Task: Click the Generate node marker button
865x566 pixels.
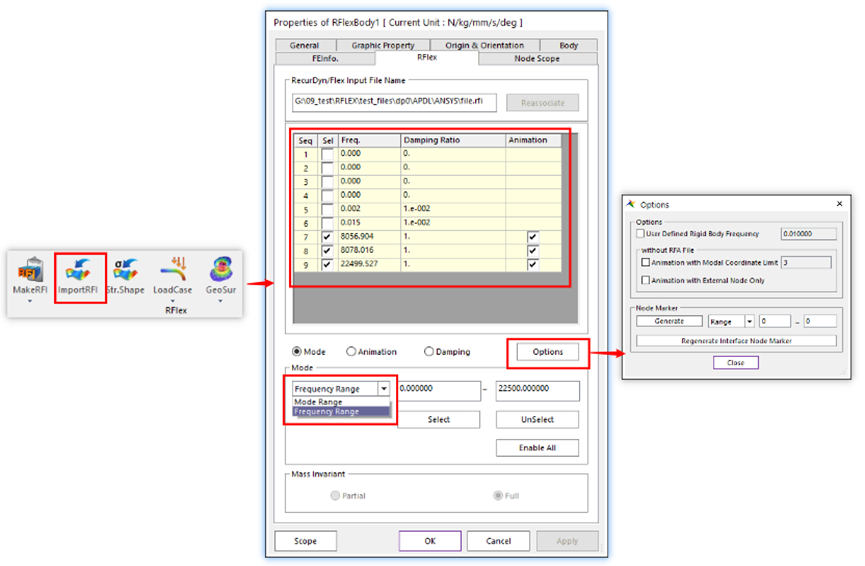Action: (x=669, y=321)
